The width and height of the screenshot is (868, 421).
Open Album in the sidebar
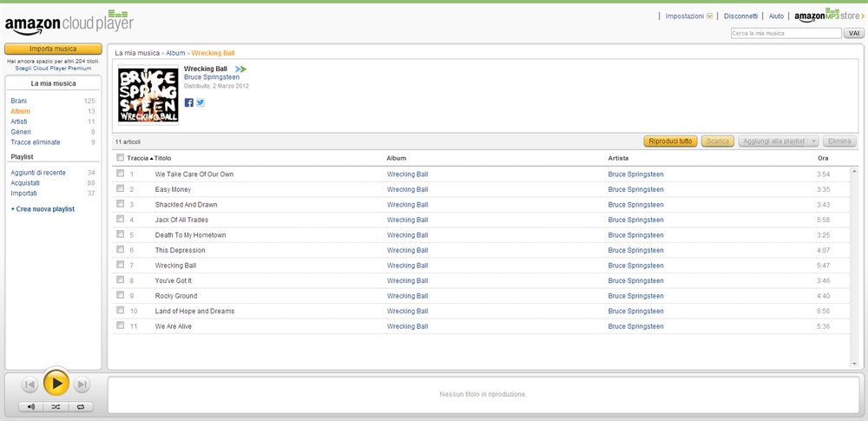(x=21, y=111)
